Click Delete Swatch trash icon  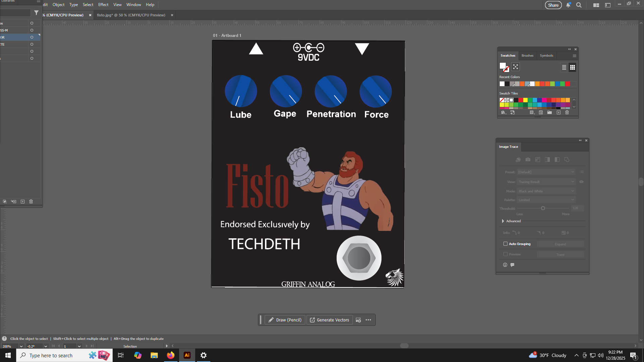click(567, 113)
